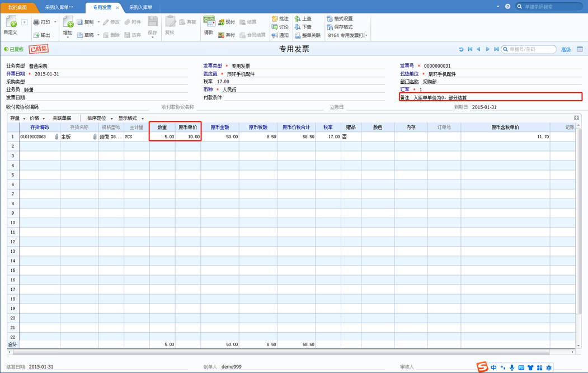Expand the 复制 dropdown arrow
The height and width of the screenshot is (373, 588).
[x=98, y=22]
